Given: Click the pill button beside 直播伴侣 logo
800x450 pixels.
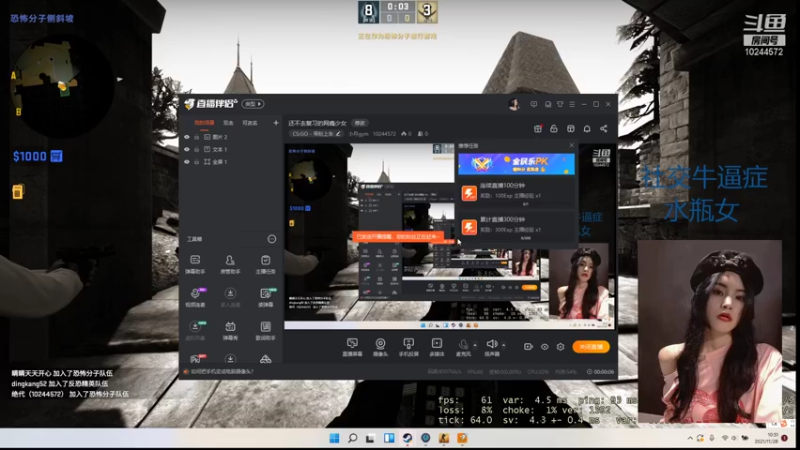Looking at the screenshot, I should pyautogui.click(x=253, y=104).
